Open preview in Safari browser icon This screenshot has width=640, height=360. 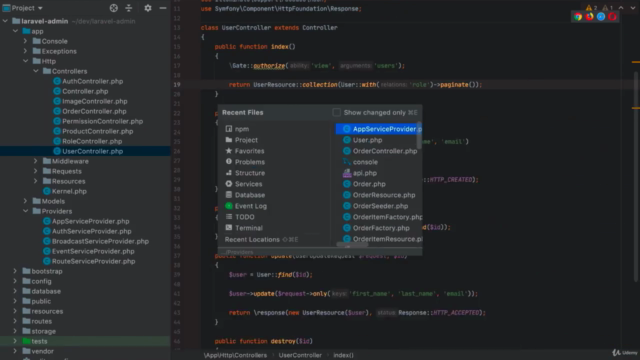tap(601, 17)
